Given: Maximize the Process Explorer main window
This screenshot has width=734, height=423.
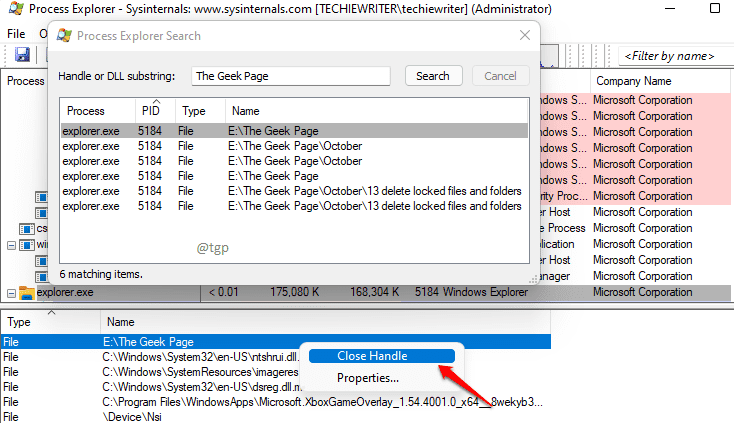Looking at the screenshot, I should (715, 8).
